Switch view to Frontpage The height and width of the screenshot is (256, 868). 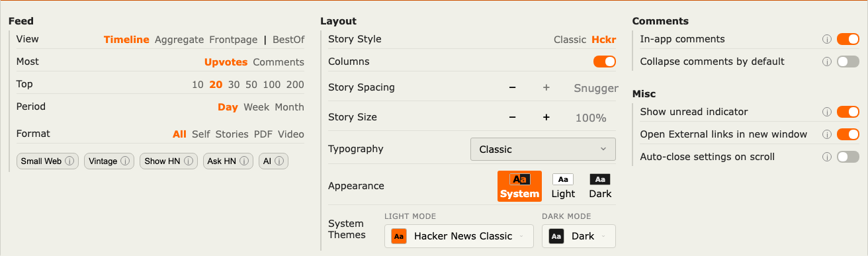coord(234,40)
